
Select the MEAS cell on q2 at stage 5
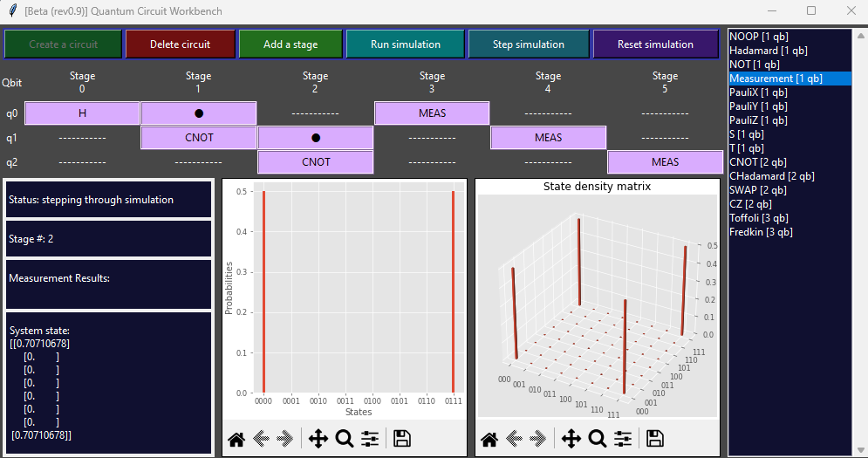(x=665, y=162)
